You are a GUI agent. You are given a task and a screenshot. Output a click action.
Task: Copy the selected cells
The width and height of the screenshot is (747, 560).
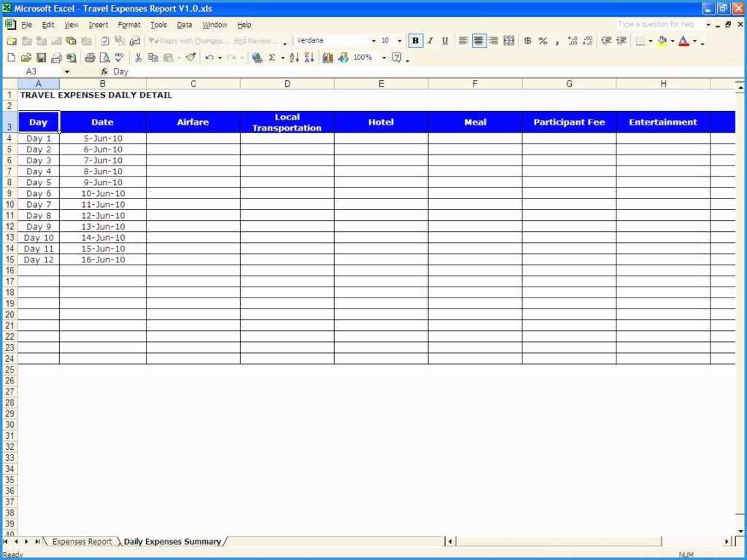153,58
